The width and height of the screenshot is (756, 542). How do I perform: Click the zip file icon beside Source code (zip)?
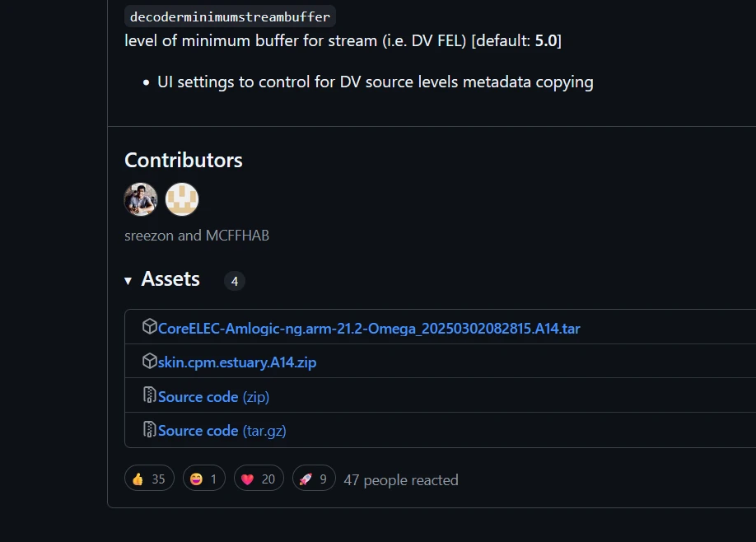(149, 395)
